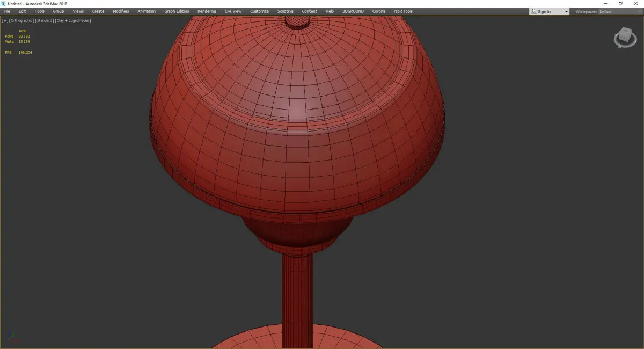The width and height of the screenshot is (644, 349).
Task: Open the Animation menu
Action: pyautogui.click(x=147, y=11)
